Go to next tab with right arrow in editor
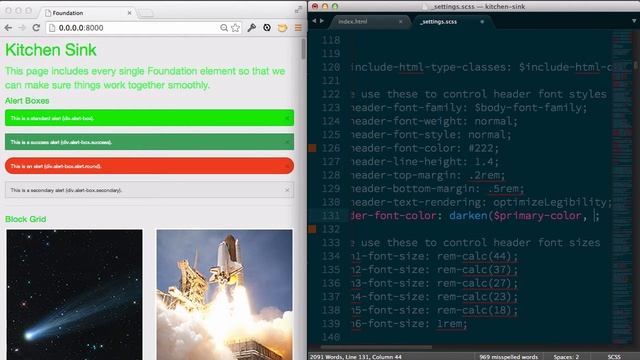This screenshot has height=360, width=640. pyautogui.click(x=322, y=21)
